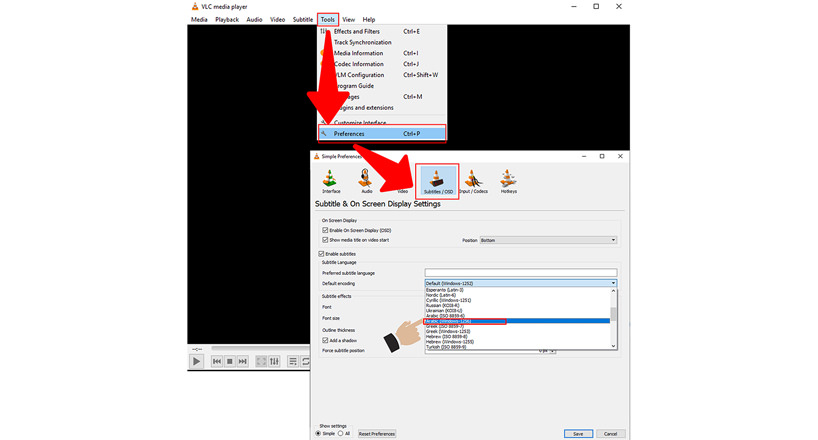The height and width of the screenshot is (440, 818).
Task: Show extended settings equalizer button
Action: [x=274, y=361]
